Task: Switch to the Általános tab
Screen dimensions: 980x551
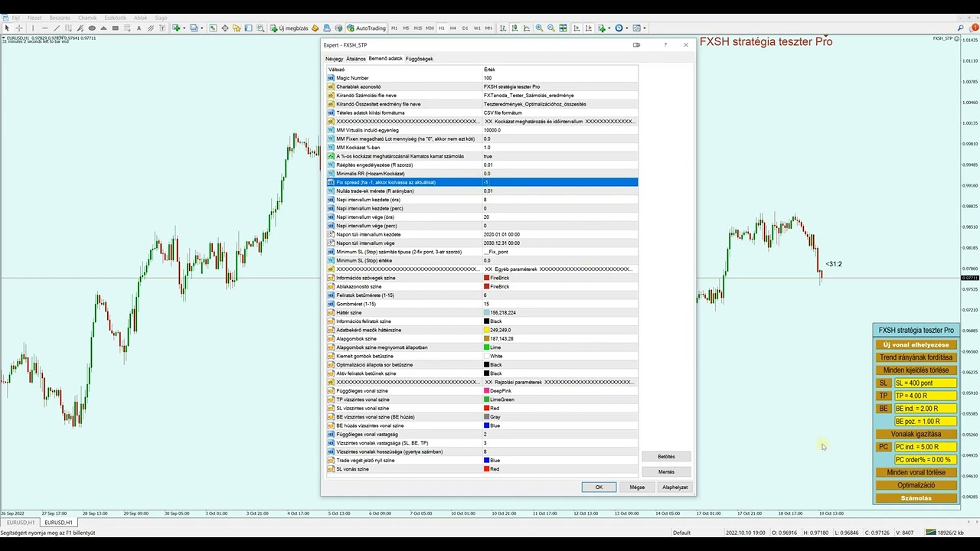Action: point(355,59)
